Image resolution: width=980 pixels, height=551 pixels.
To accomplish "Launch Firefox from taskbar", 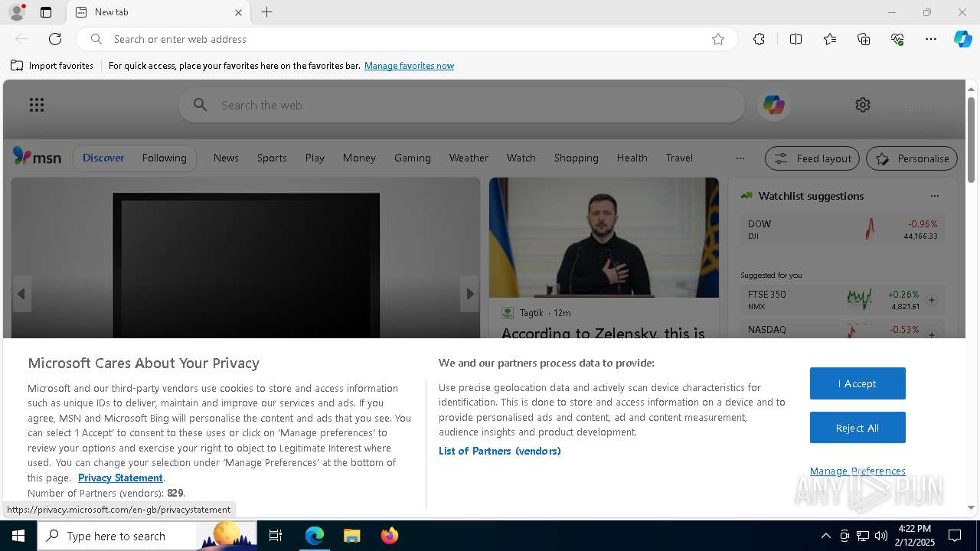I will (x=389, y=536).
